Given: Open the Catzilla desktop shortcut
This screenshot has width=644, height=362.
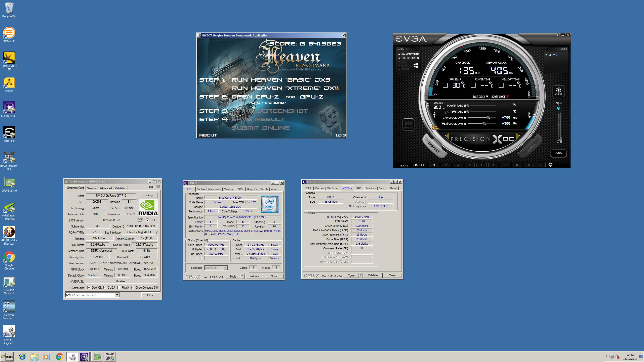Looking at the screenshot, I should pyautogui.click(x=9, y=85).
